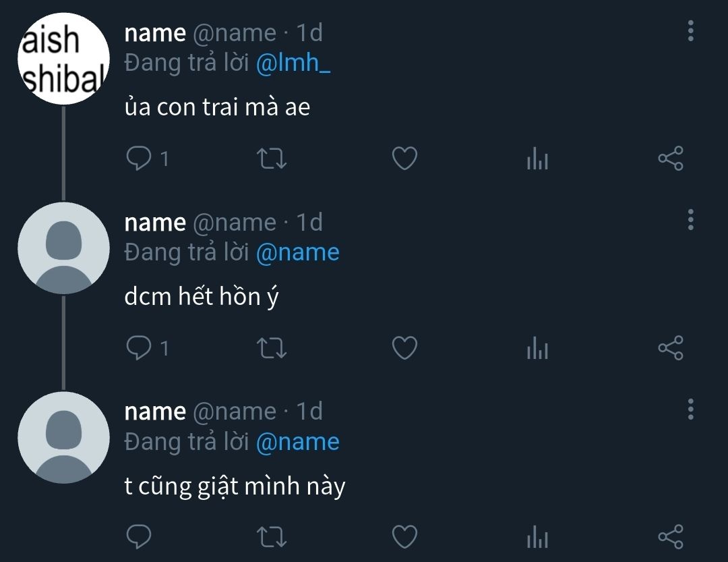Click the @lmh_ mention link
The image size is (728, 562).
(x=294, y=63)
